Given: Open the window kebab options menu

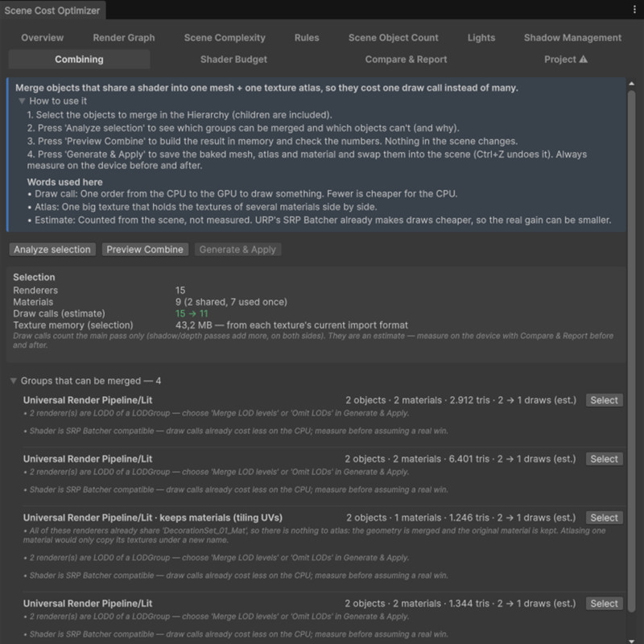Looking at the screenshot, I should 634,10.
